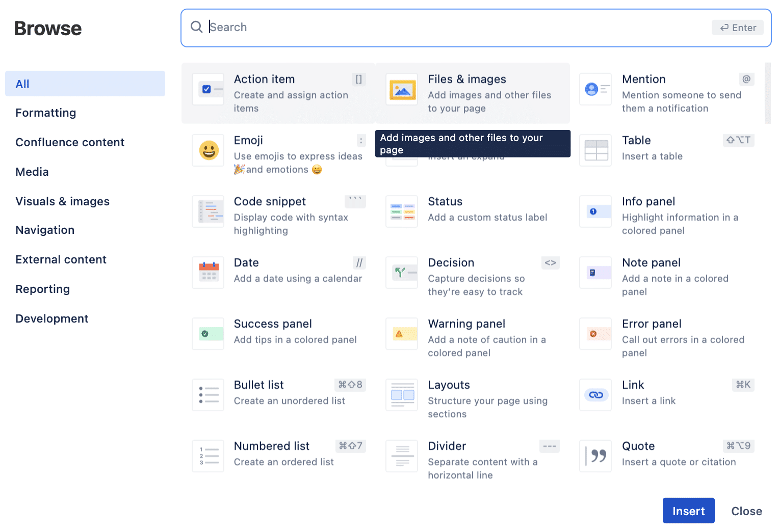Select the Quote marks icon
779x532 pixels.
(x=595, y=456)
